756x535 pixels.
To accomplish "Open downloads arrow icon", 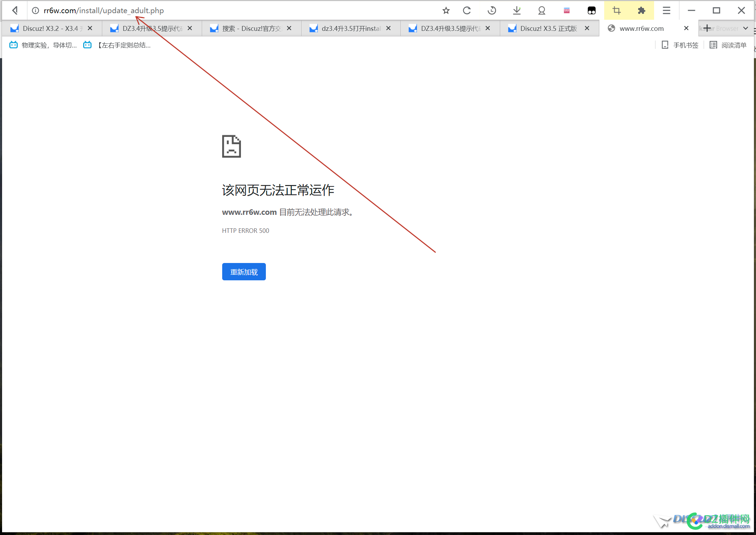I will 516,11.
